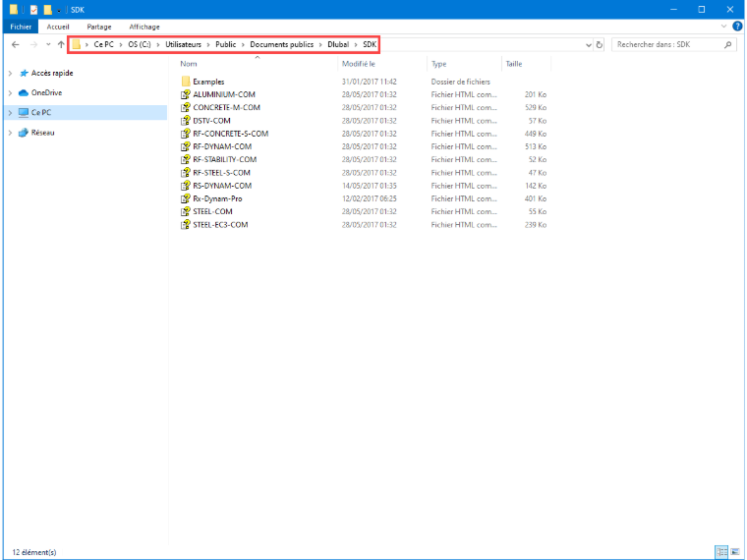The width and height of the screenshot is (747, 560).
Task: Open the Accueil ribbon tab
Action: coord(58,27)
